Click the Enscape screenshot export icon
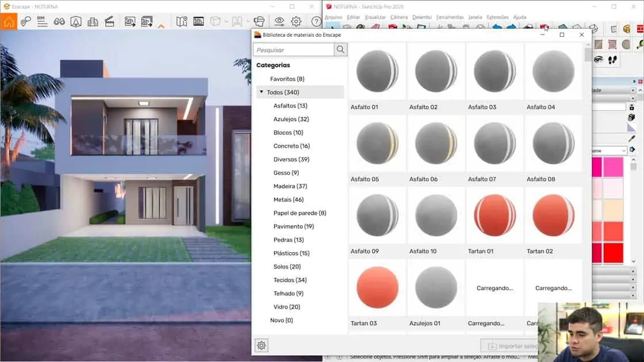Screen dimensions: 644x362 click(130, 21)
